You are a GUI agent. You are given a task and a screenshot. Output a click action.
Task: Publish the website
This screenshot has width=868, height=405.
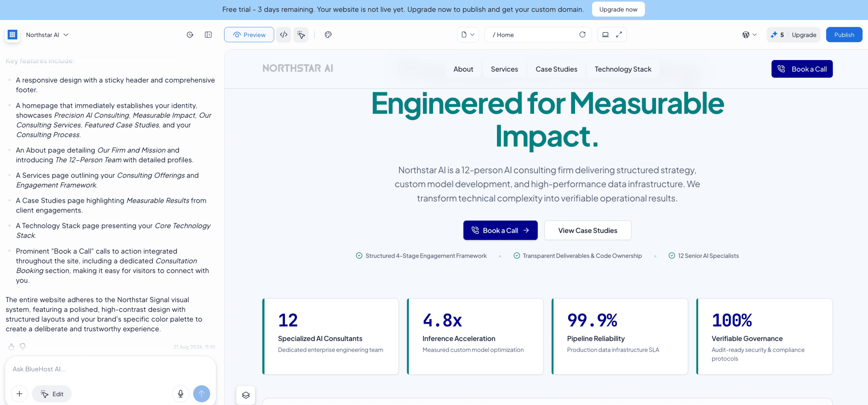(844, 35)
